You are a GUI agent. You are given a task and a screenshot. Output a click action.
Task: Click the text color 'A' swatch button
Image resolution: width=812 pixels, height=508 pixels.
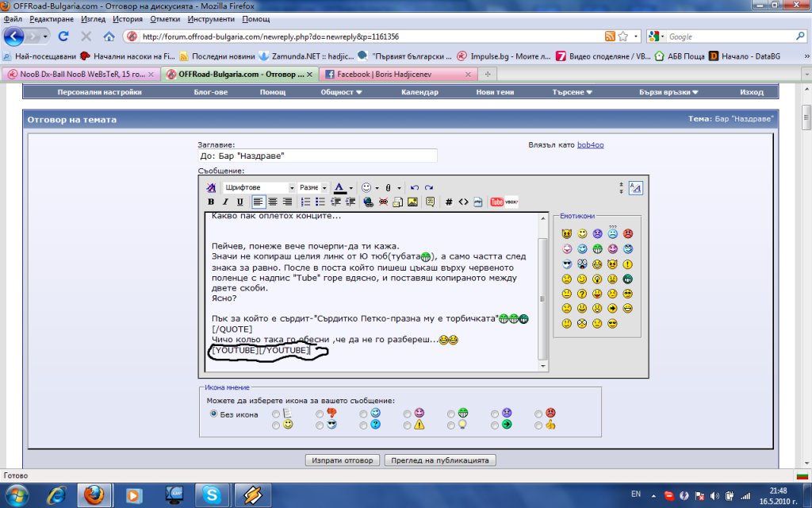tap(339, 187)
